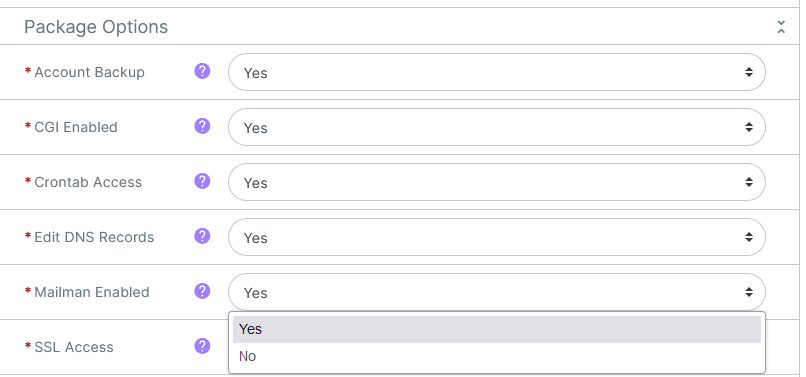Click the Mailman Enabled field label
The width and height of the screenshot is (806, 377).
pyautogui.click(x=92, y=292)
